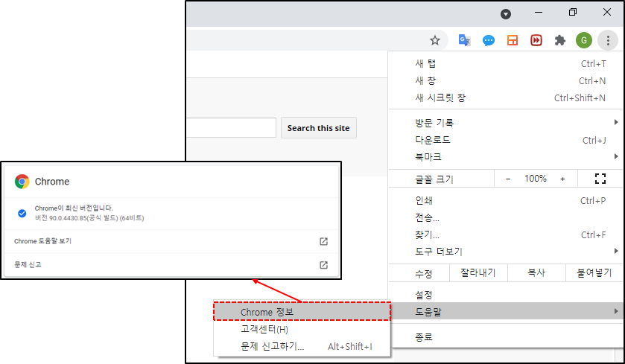Viewport: 625px width, 364px height.
Task: Choose 인쇄 from the menu
Action: tap(505, 201)
